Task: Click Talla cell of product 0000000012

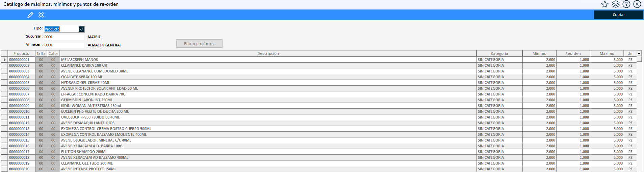Action: (41, 123)
